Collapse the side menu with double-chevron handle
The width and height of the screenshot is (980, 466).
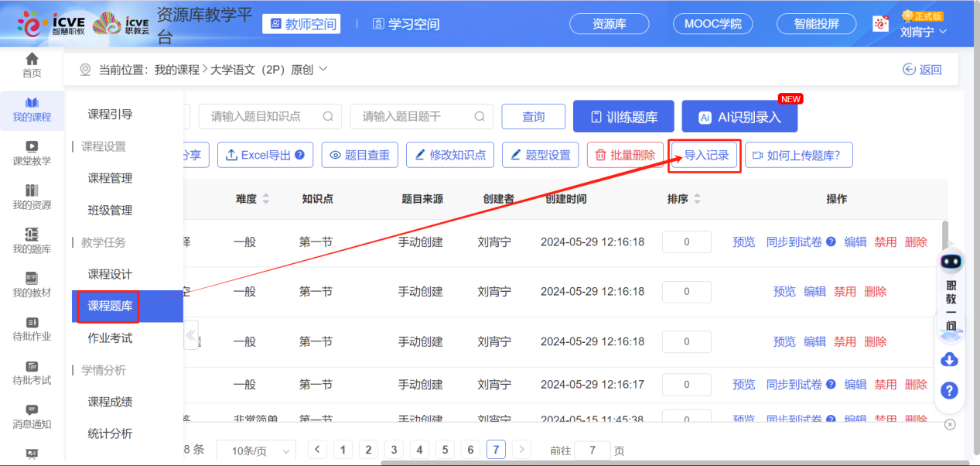click(190, 335)
